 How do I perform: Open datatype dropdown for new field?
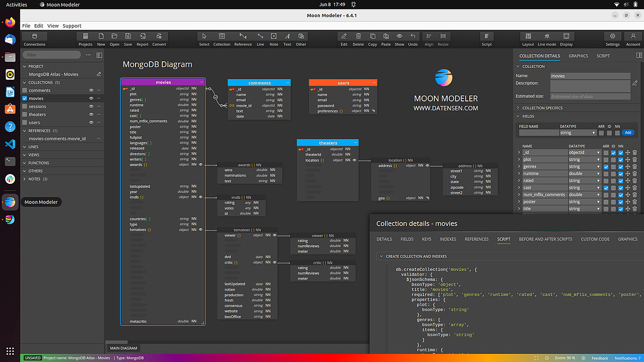578,133
